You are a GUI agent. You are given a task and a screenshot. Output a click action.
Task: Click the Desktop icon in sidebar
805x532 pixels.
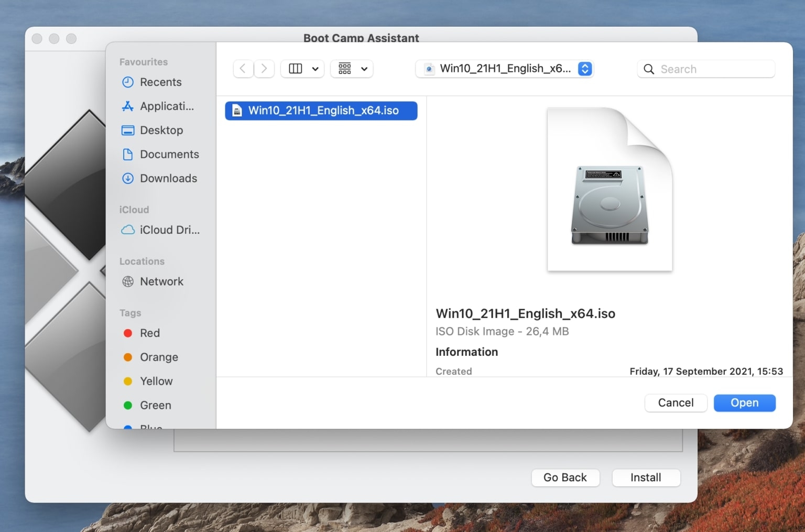(128, 131)
